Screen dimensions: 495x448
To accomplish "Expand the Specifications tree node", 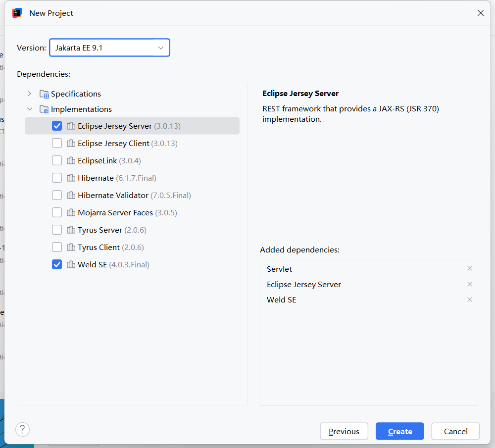I will (30, 94).
